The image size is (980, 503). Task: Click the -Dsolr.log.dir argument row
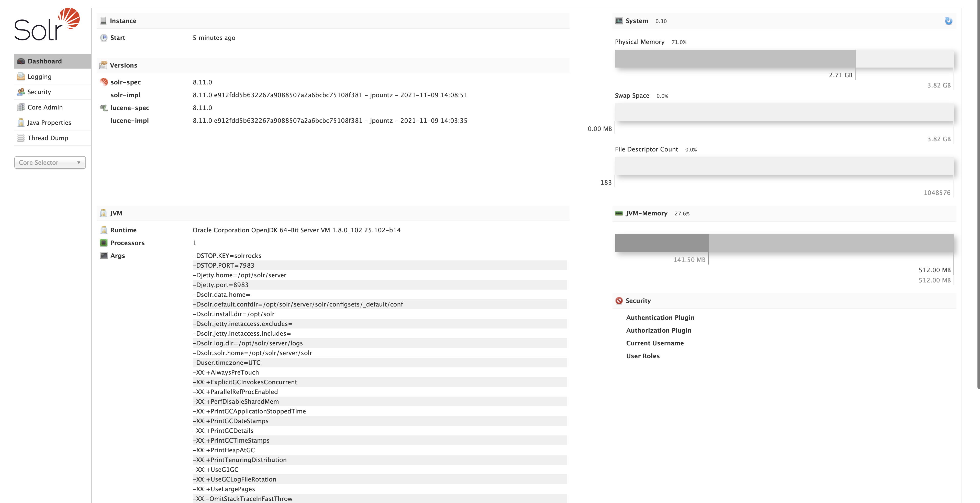380,343
